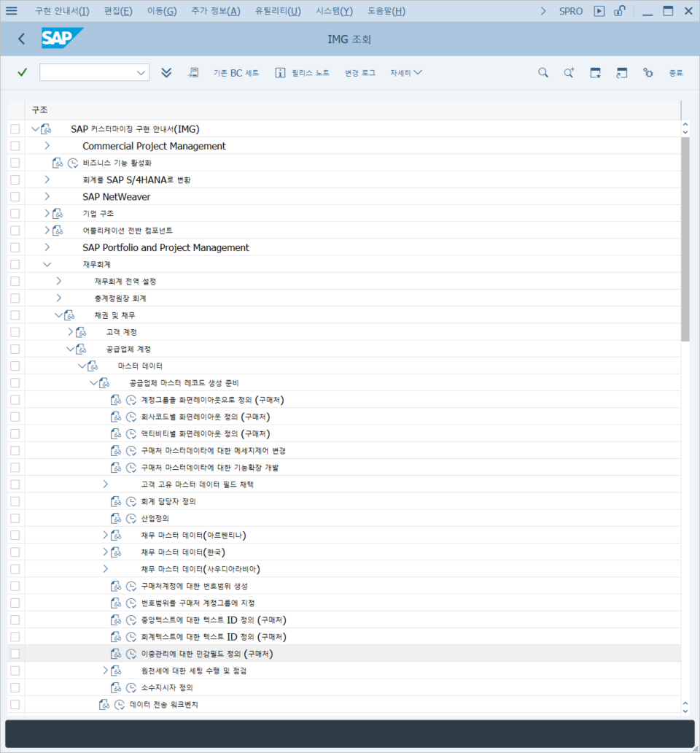The width and height of the screenshot is (700, 753).
Task: Open the 시스템(Y) menu
Action: [334, 11]
